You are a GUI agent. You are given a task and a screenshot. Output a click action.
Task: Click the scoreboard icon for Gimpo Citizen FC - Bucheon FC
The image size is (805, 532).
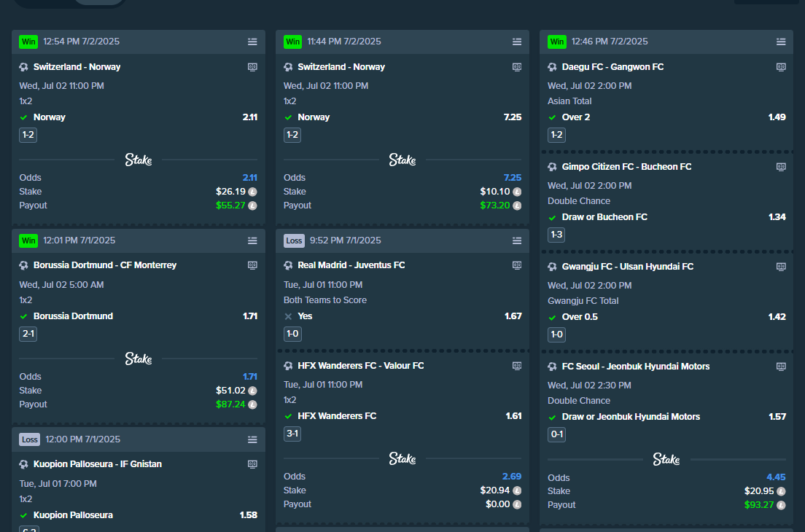781,167
